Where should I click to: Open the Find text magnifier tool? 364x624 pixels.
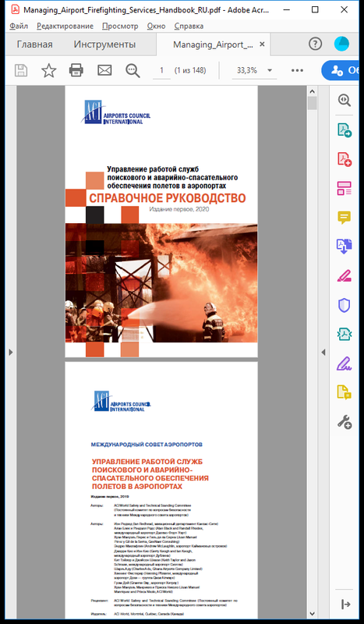point(133,70)
